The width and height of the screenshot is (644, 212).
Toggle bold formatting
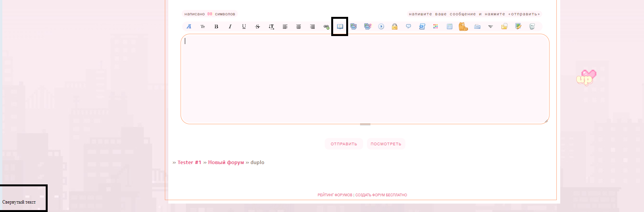(x=216, y=26)
